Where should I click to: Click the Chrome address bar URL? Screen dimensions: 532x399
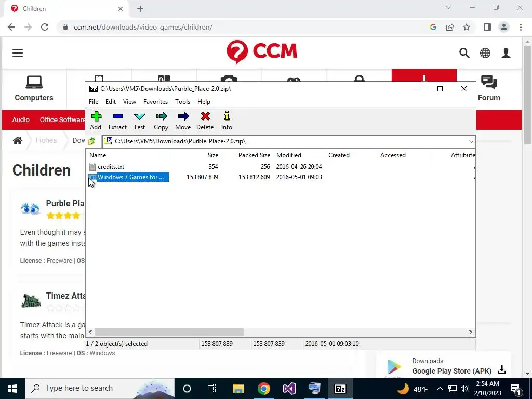(x=143, y=27)
